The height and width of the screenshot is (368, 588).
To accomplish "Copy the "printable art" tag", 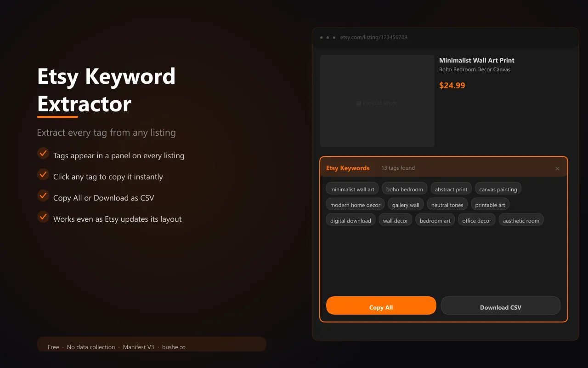I will (x=490, y=204).
